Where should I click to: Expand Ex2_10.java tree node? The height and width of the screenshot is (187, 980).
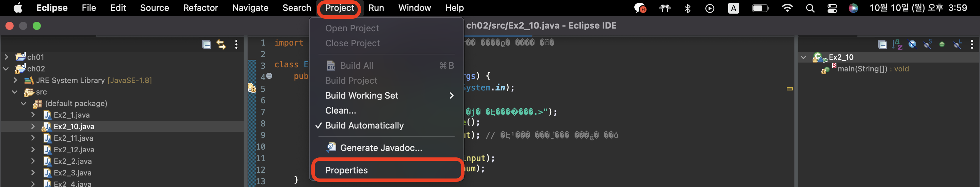click(33, 126)
